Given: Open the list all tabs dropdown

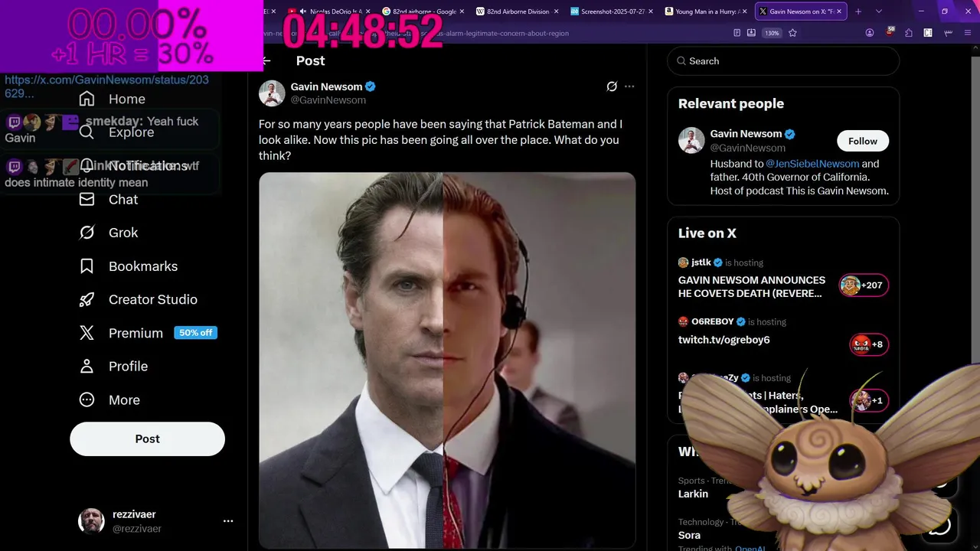Looking at the screenshot, I should pos(879,11).
